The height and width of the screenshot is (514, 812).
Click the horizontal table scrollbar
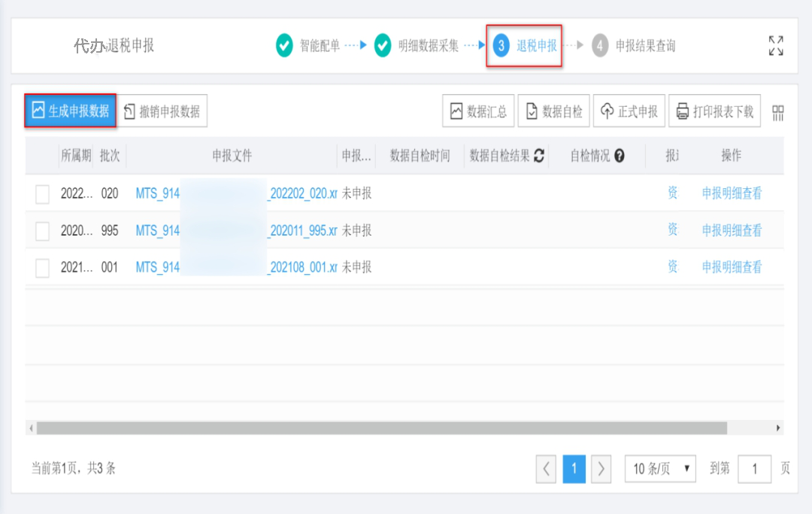382,428
